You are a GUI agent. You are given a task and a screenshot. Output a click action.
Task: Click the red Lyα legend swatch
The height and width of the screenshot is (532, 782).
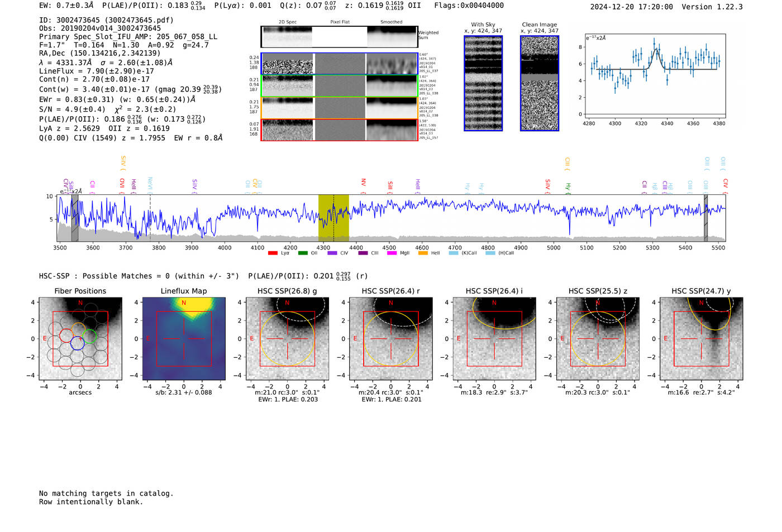coord(273,253)
